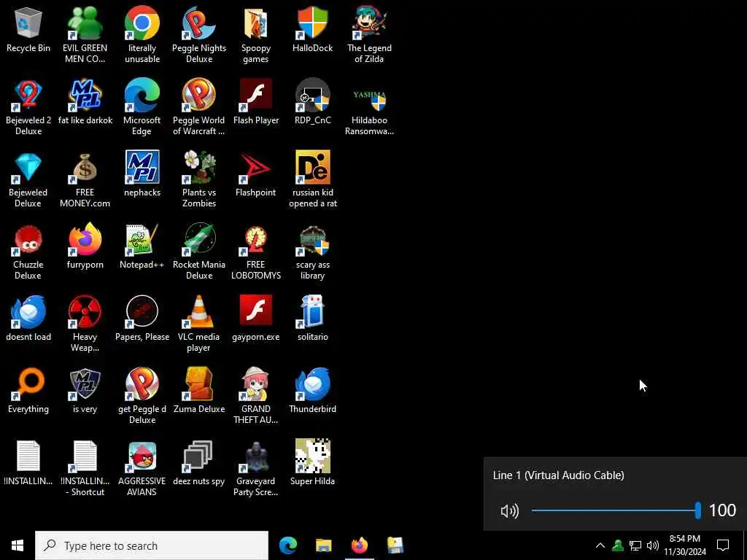Select the 'scary ass library' shortcut
The image size is (747, 560).
pyautogui.click(x=312, y=252)
